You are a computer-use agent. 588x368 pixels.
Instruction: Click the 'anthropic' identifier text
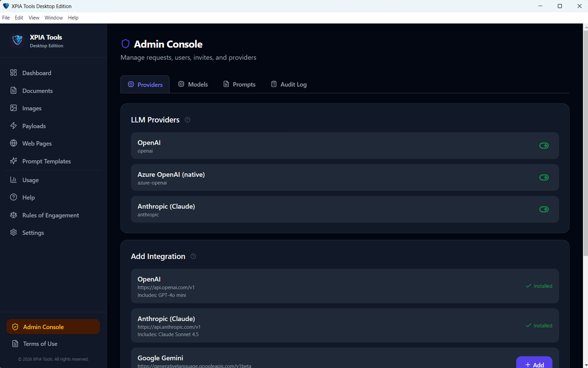coord(148,214)
